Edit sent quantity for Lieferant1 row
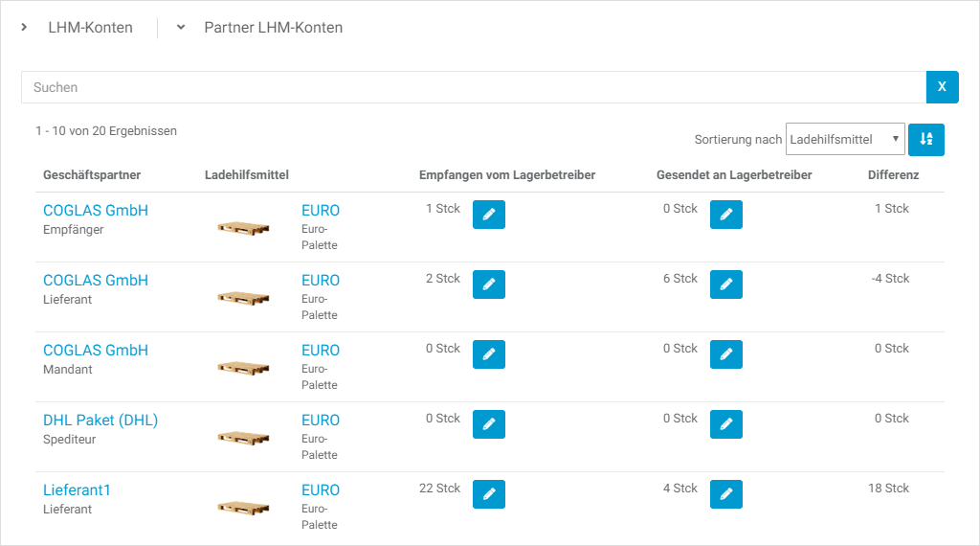The height and width of the screenshot is (546, 980). (726, 494)
